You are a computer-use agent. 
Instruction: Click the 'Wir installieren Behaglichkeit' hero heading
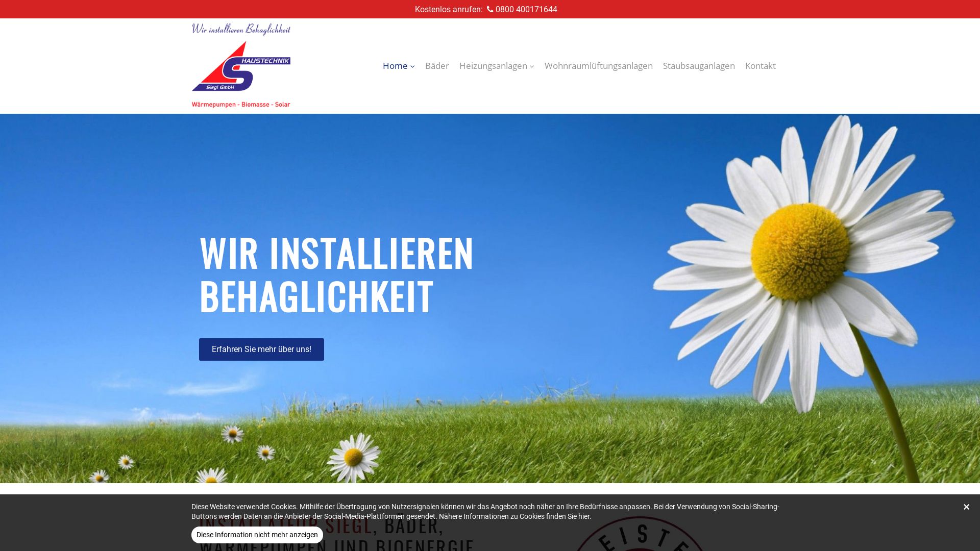click(x=336, y=274)
